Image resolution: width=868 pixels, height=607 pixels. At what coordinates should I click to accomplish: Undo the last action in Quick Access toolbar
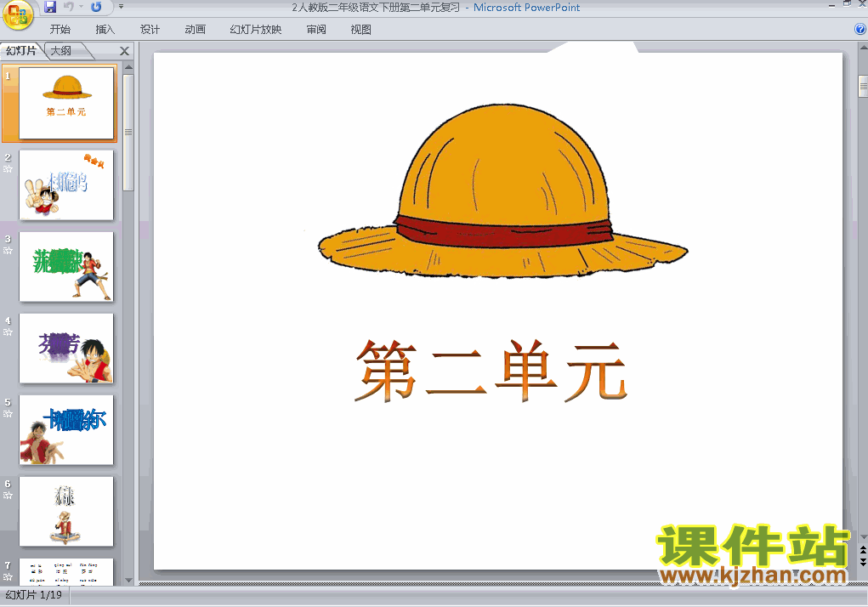click(x=69, y=7)
